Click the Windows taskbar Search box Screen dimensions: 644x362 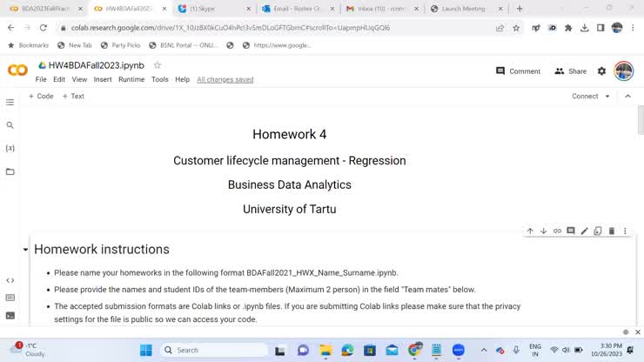coord(214,350)
